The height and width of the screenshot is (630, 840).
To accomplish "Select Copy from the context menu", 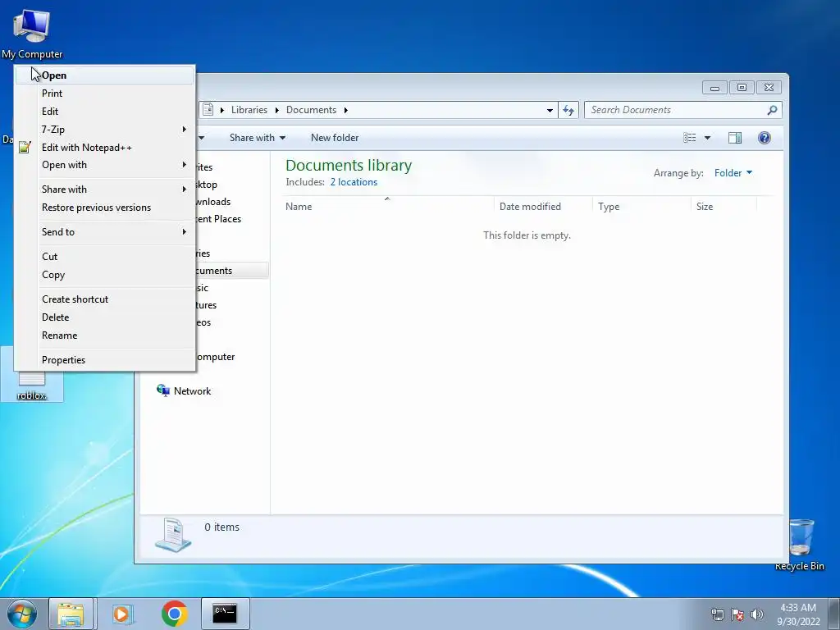I will 104,275.
